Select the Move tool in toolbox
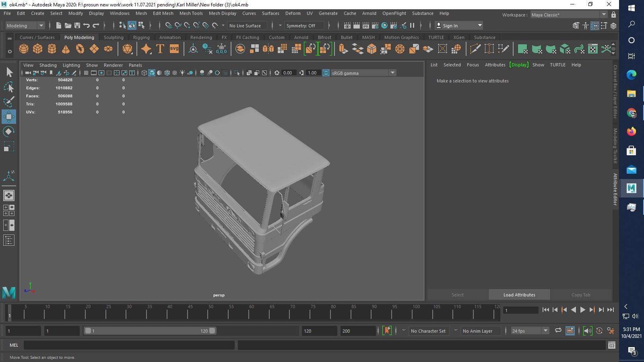The image size is (644, 362). pyautogui.click(x=9, y=117)
